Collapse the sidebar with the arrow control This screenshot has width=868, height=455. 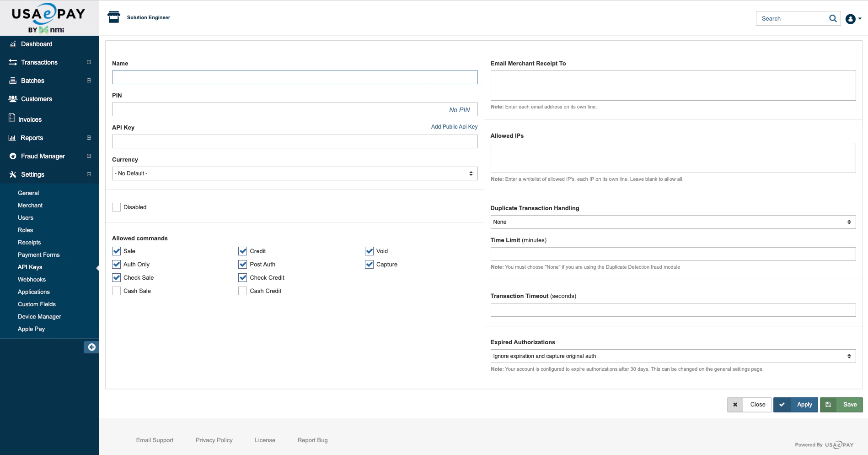click(x=91, y=347)
